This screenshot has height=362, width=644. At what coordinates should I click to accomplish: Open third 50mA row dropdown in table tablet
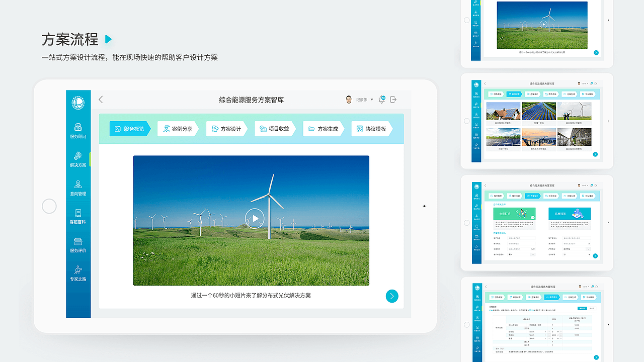[x=537, y=338]
